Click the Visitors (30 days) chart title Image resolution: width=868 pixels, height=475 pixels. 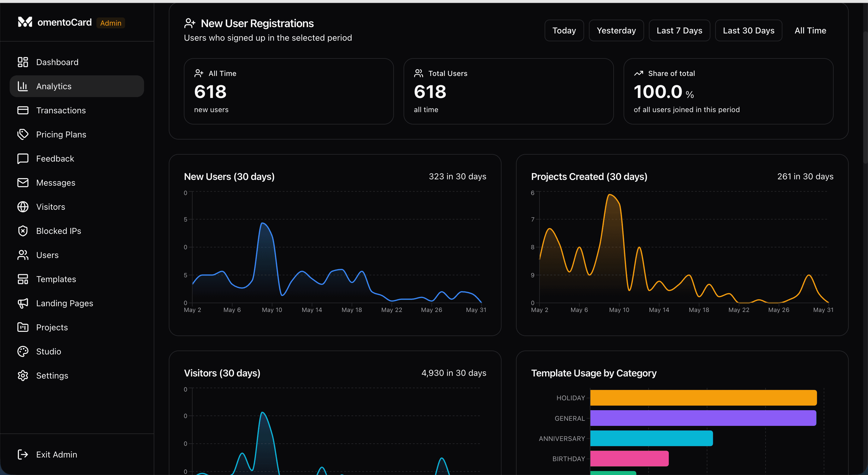coord(222,373)
